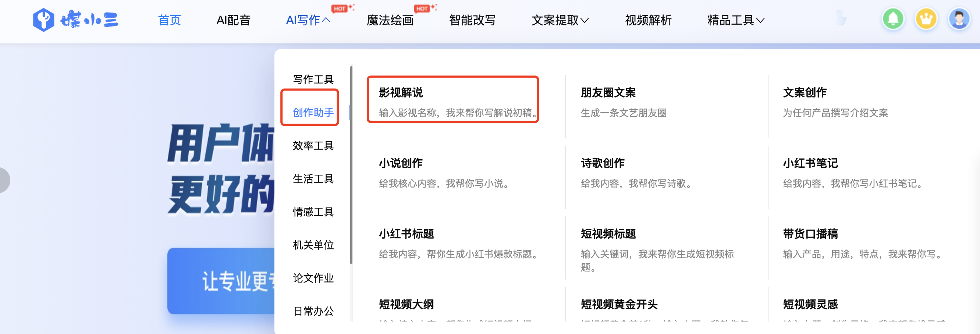Click description 输入产品，用途，特点，我来帮你写。
This screenshot has height=334, width=980.
click(862, 254)
